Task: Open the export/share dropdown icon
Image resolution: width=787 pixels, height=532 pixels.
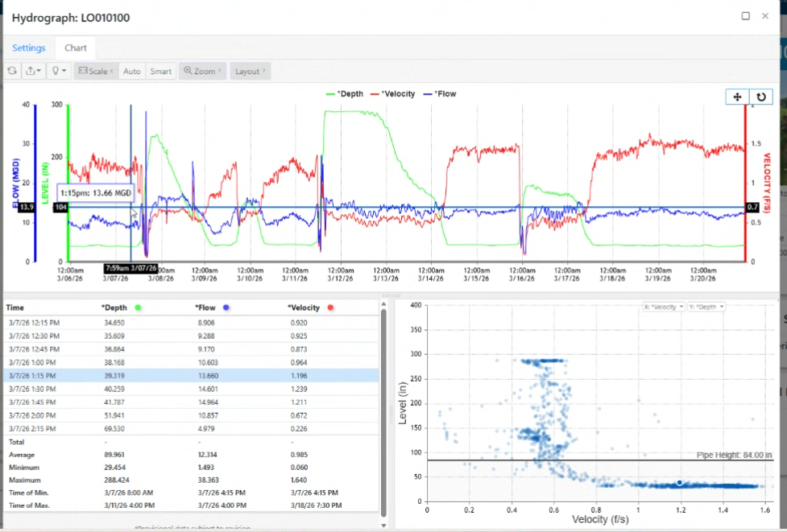Action: (35, 71)
